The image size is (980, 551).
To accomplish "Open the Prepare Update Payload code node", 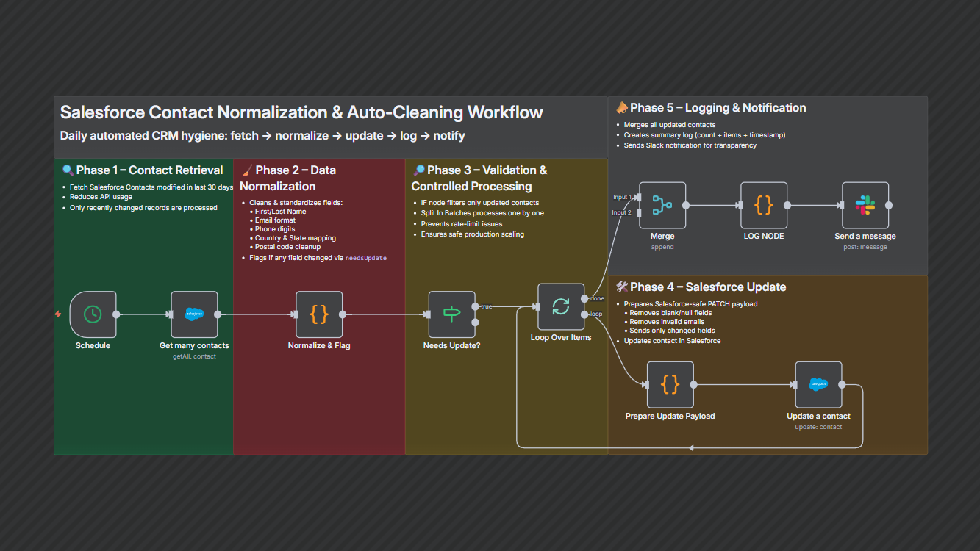I will (670, 384).
